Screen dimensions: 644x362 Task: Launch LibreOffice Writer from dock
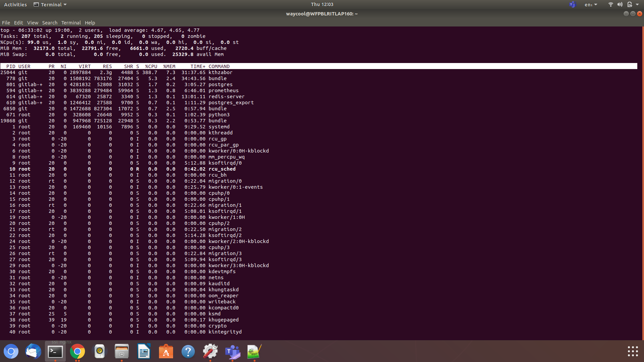tap(144, 352)
